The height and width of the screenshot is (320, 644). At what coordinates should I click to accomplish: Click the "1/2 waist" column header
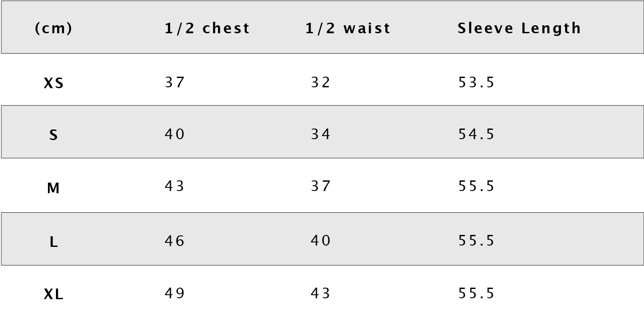tap(348, 28)
